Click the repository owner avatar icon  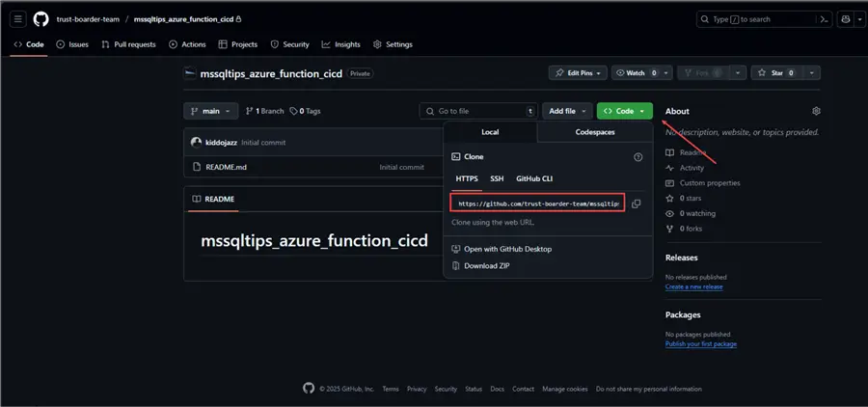(190, 73)
